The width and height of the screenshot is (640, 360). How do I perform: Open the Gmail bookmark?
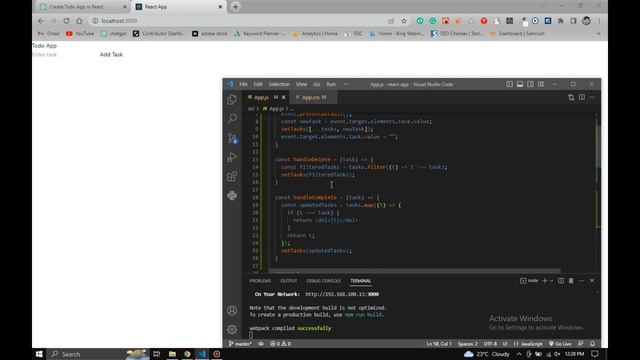tap(49, 33)
